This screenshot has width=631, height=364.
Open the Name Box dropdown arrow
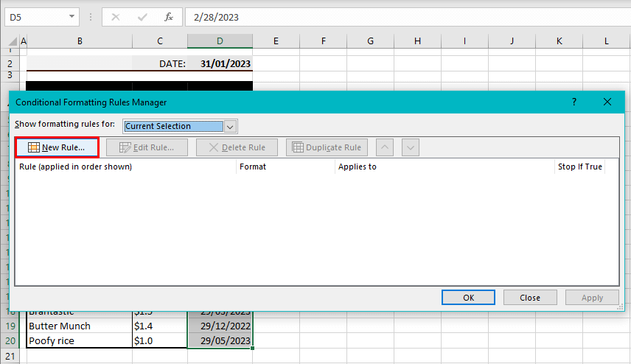point(72,17)
